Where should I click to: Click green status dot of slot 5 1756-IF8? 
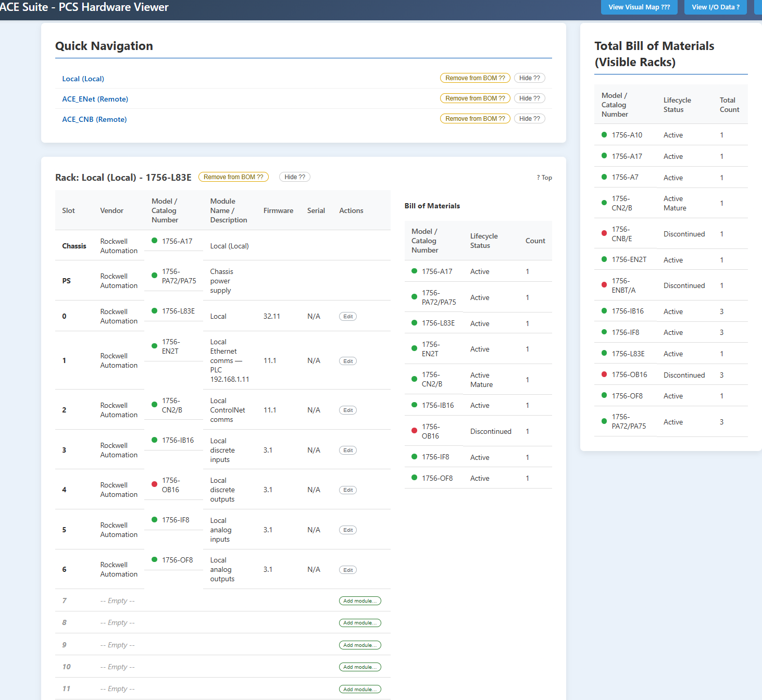tap(154, 520)
